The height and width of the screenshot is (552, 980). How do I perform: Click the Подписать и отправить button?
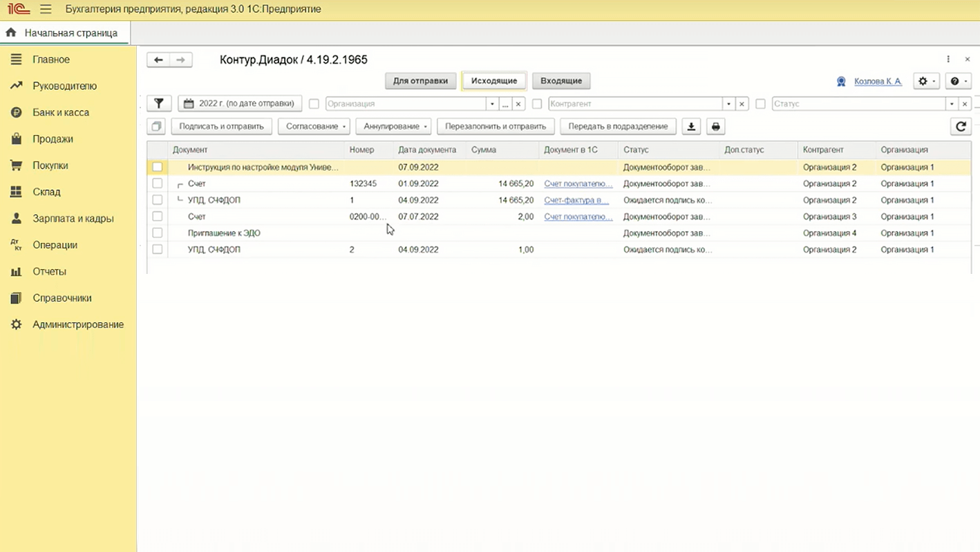(221, 127)
